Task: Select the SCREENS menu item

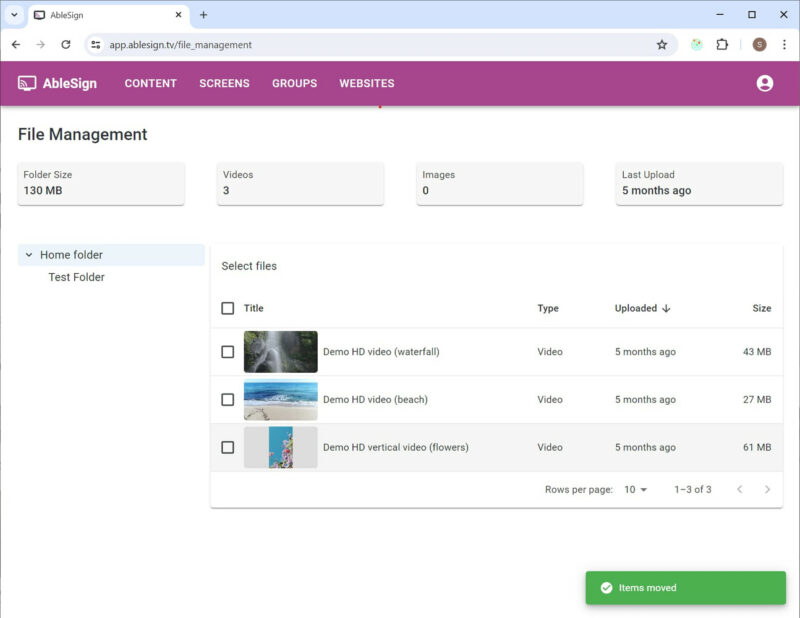Action: point(224,83)
